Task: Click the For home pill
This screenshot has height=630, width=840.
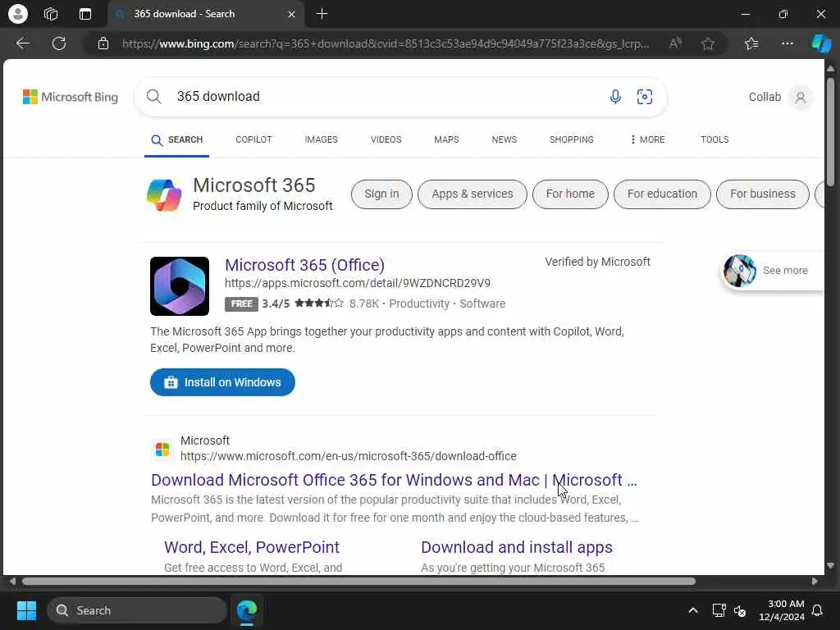Action: (x=570, y=194)
